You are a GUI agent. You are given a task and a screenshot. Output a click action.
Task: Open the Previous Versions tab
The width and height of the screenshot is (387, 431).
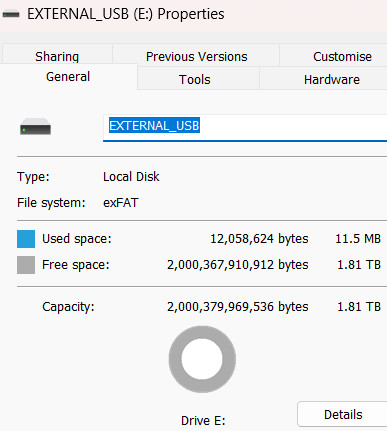(196, 56)
